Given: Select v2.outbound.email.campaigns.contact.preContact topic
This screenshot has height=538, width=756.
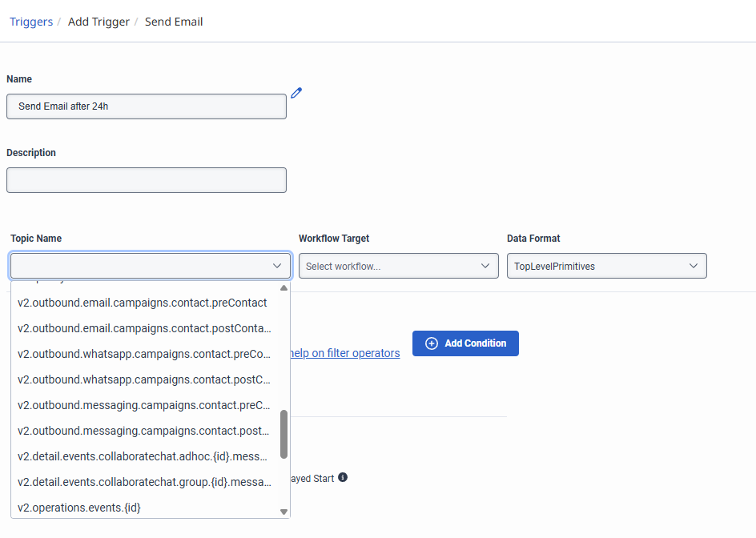Looking at the screenshot, I should pos(143,303).
